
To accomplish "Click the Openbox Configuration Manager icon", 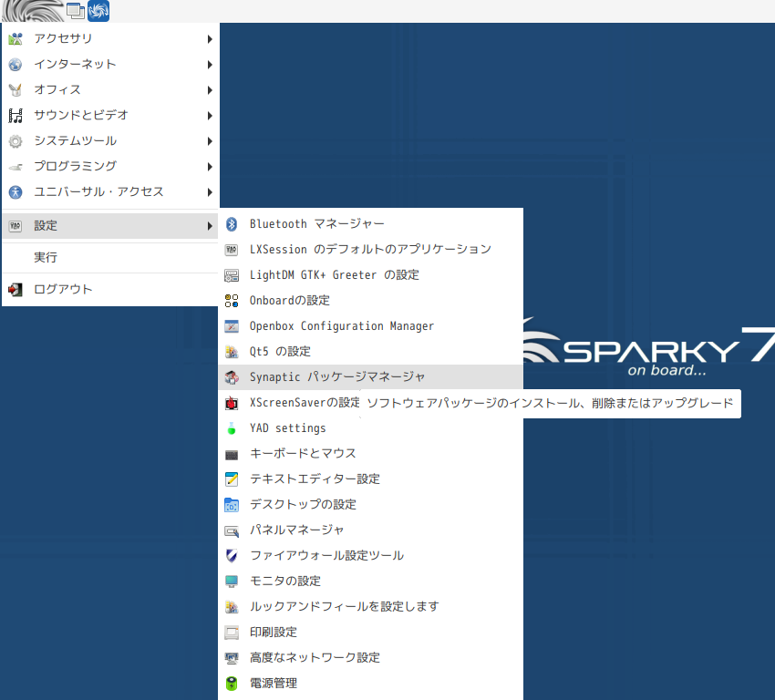I will pos(232,326).
